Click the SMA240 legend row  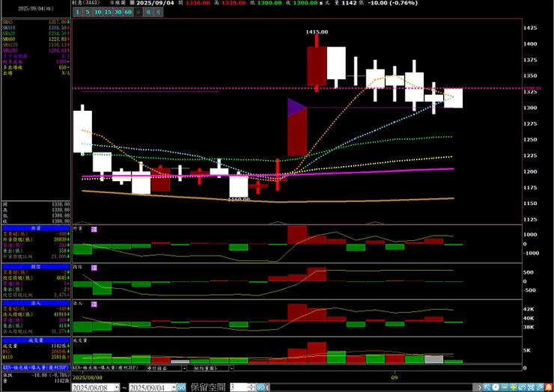coord(36,51)
